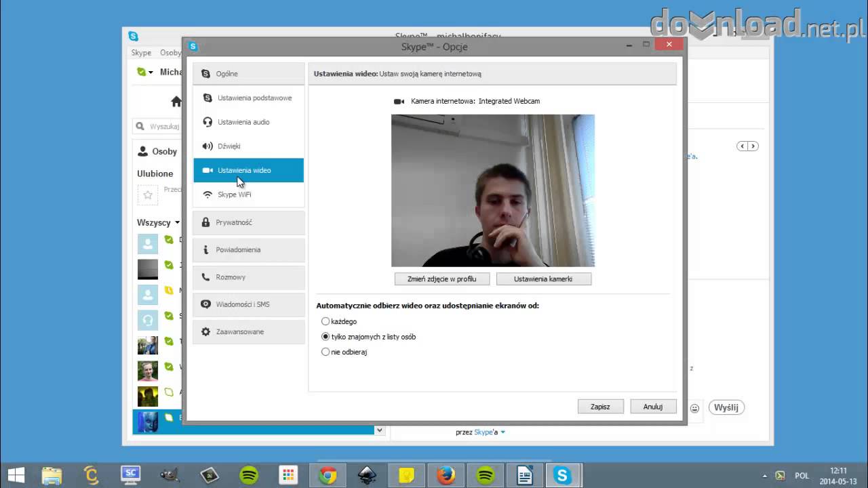868x488 pixels.
Task: Open the SC monitor taskbar icon
Action: [x=131, y=476]
